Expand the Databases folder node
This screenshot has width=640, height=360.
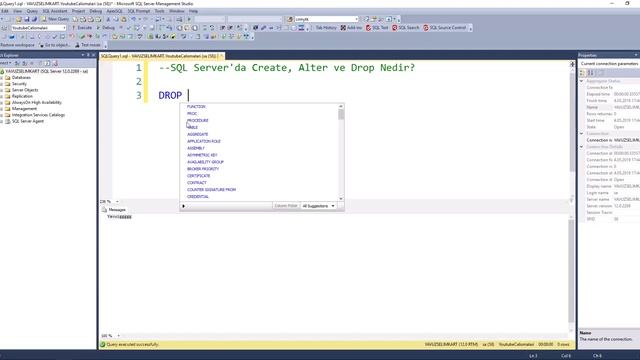click(2, 78)
